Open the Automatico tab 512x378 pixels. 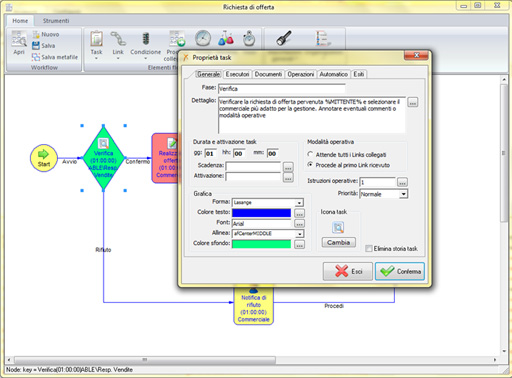pyautogui.click(x=333, y=74)
